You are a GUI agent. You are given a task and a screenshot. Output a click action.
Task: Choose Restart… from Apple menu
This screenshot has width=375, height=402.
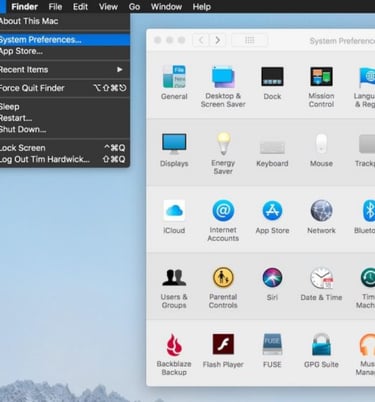[65, 118]
